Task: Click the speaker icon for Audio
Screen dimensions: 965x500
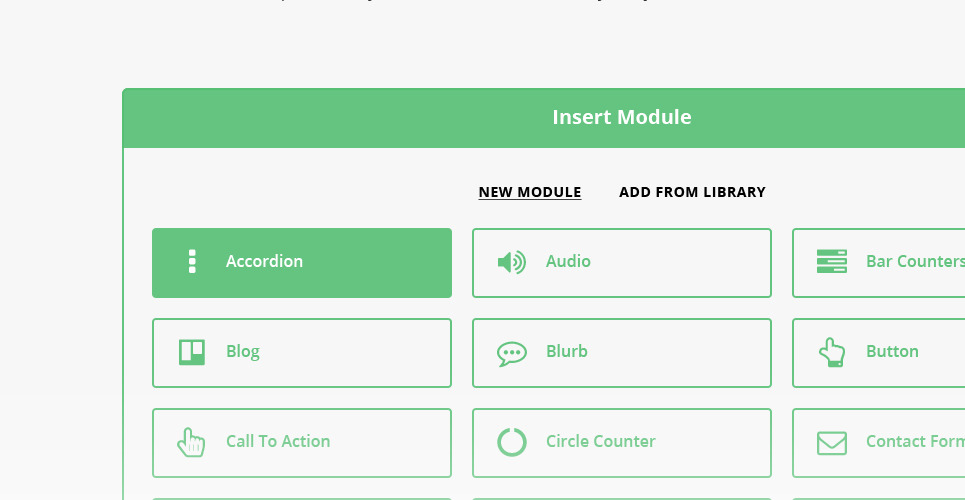Action: (511, 262)
